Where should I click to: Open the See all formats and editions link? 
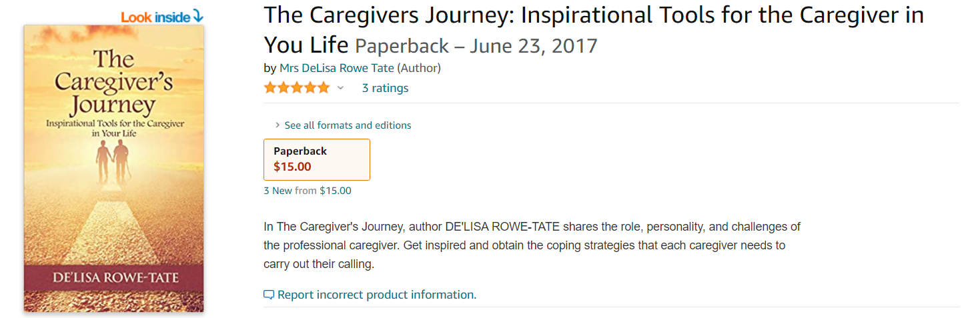click(x=348, y=125)
